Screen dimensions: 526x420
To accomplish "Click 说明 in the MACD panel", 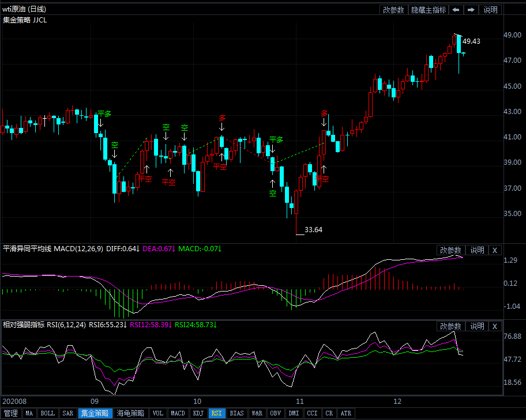I will tap(477, 250).
